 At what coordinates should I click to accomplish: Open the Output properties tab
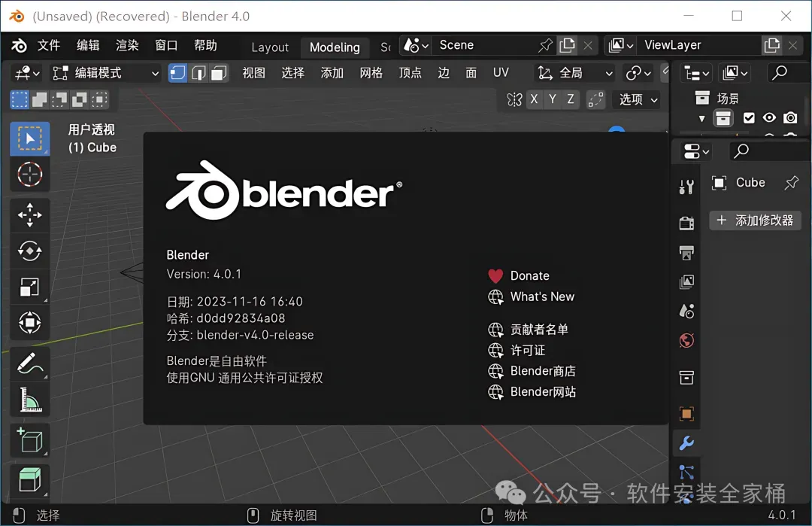[686, 252]
